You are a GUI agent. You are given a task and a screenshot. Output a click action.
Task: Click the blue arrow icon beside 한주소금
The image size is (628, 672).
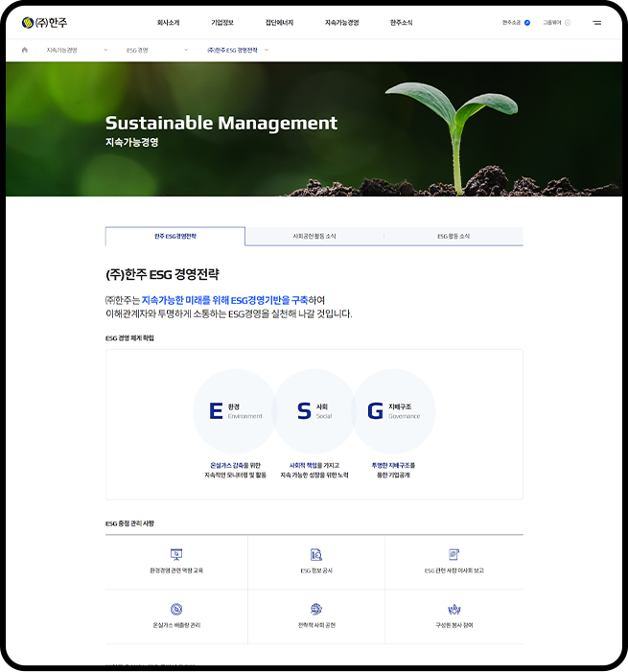[x=527, y=22]
